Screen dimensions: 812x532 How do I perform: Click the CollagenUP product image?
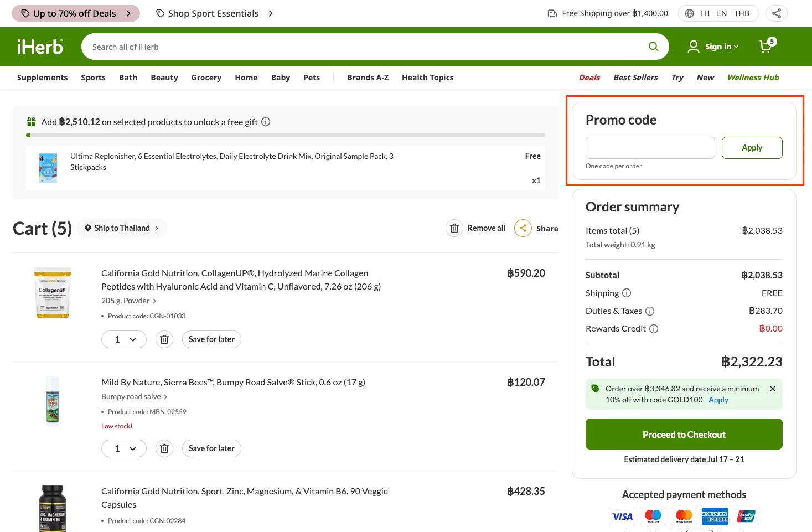[x=53, y=293]
